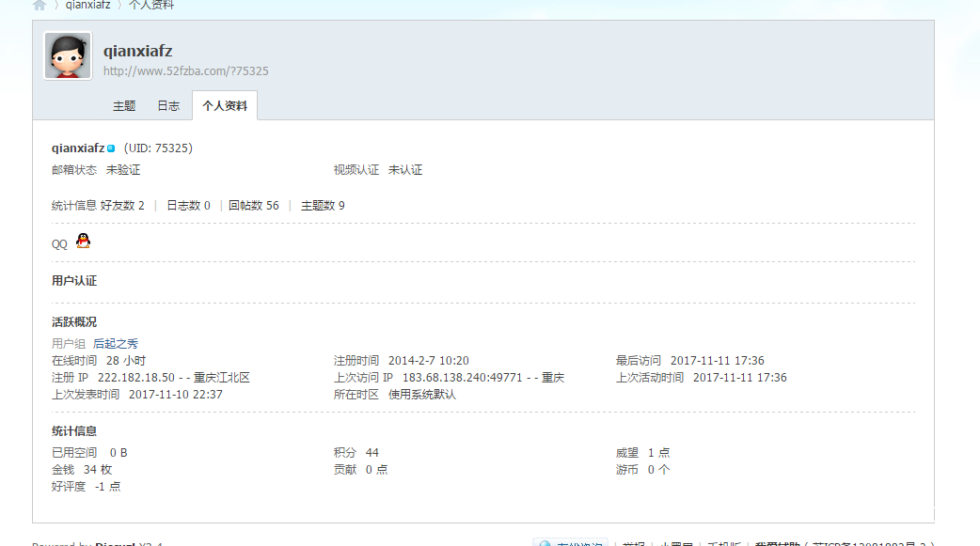Viewport: 980px width, 546px height.
Task: Click the 个人资料 breadcrumb item
Action: 150,5
